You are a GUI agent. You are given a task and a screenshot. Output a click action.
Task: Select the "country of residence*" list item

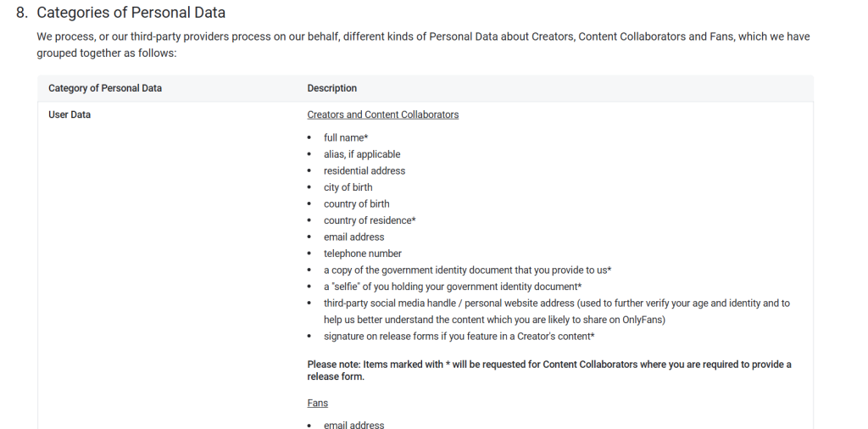point(370,220)
